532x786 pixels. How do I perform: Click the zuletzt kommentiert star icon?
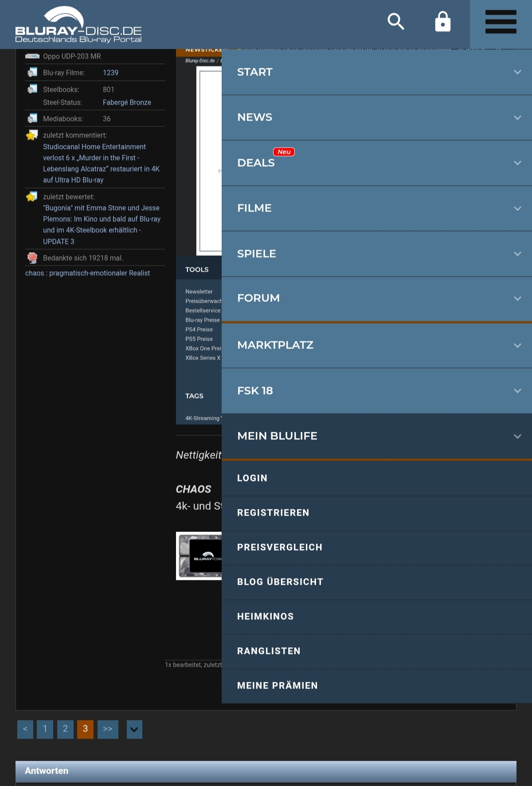[32, 135]
